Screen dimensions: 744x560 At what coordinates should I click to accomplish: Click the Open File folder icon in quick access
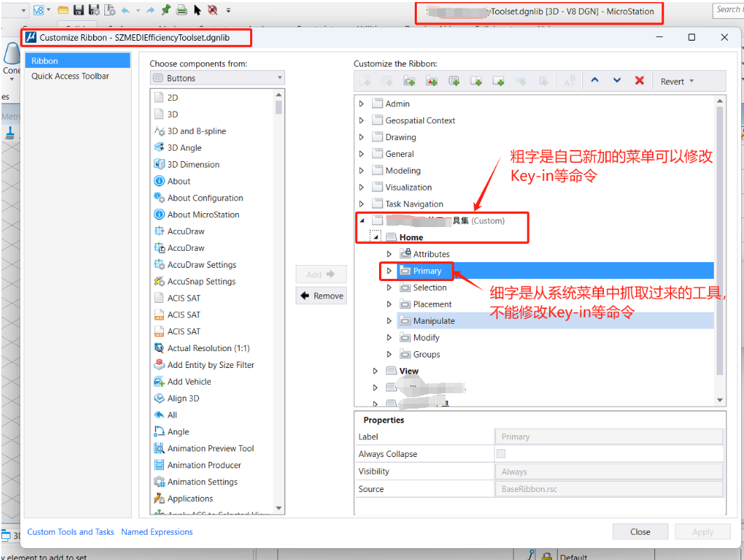pos(62,10)
